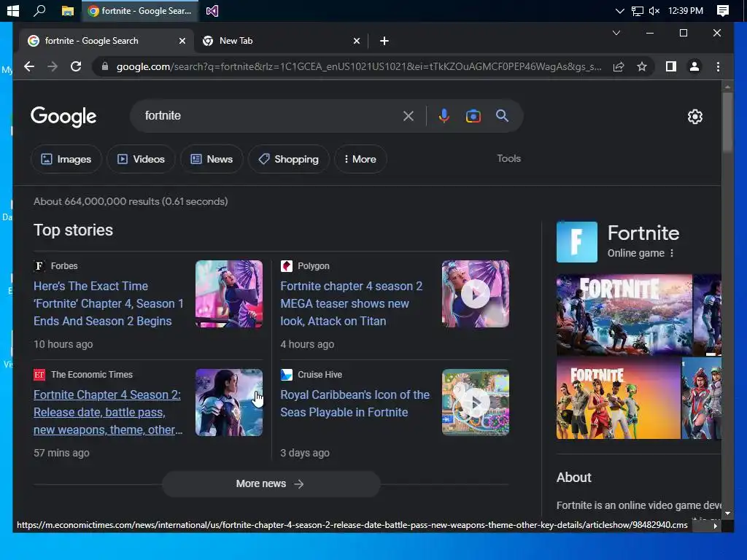This screenshot has height=560, width=747.
Task: Open the large Fortnite island panel image
Action: pos(624,315)
